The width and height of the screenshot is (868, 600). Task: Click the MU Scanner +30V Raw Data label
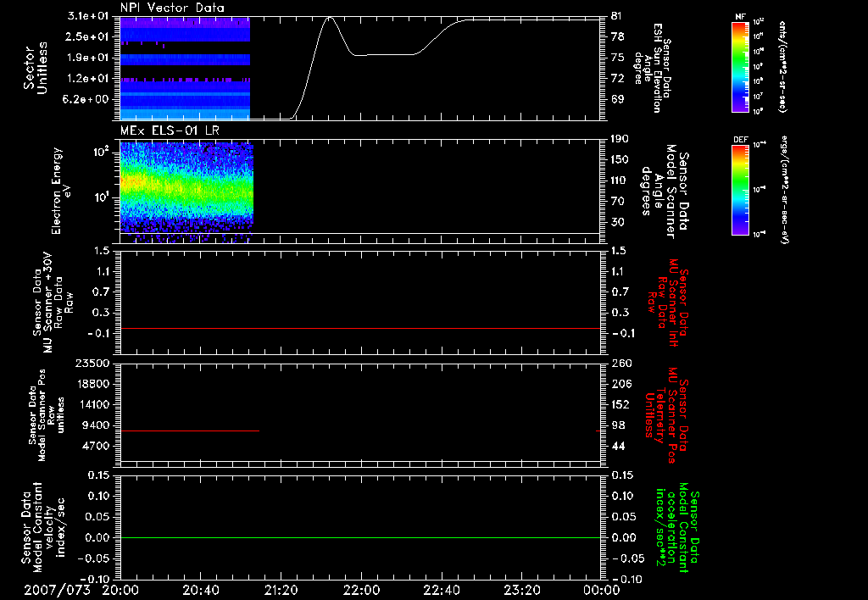tap(53, 303)
